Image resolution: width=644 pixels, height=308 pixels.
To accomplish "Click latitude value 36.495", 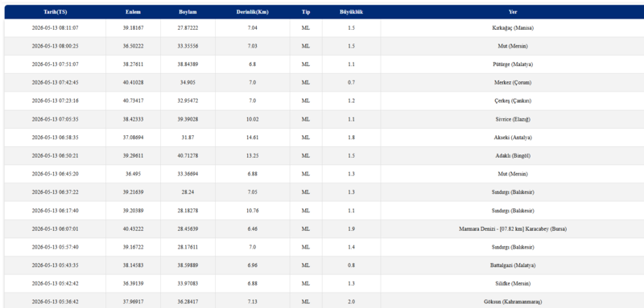I will click(x=133, y=174).
